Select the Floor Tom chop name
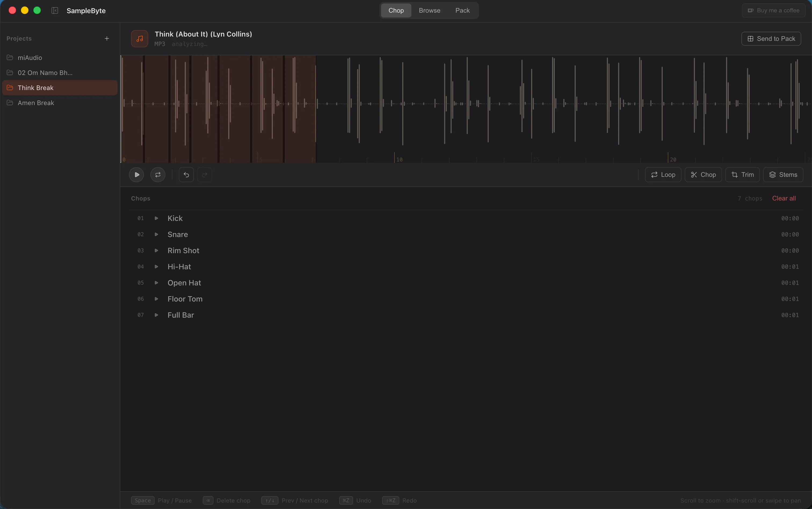 [x=185, y=299]
